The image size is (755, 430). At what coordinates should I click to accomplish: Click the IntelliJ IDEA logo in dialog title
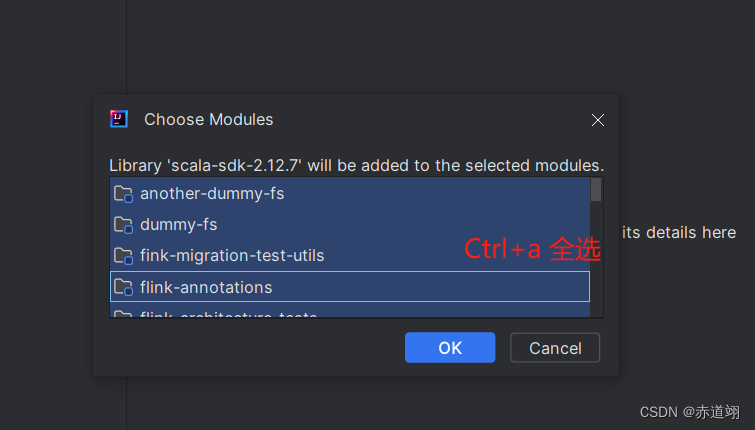[119, 119]
